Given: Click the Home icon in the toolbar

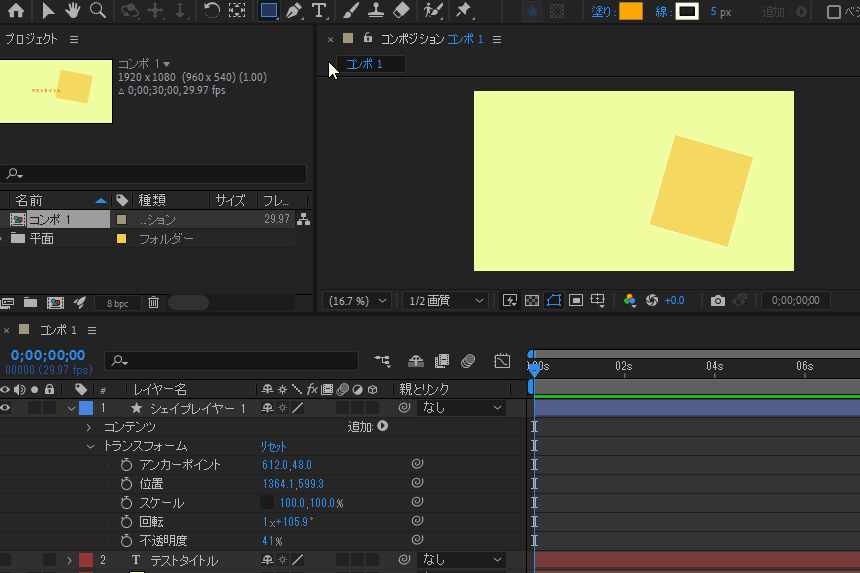Looking at the screenshot, I should click(x=15, y=10).
